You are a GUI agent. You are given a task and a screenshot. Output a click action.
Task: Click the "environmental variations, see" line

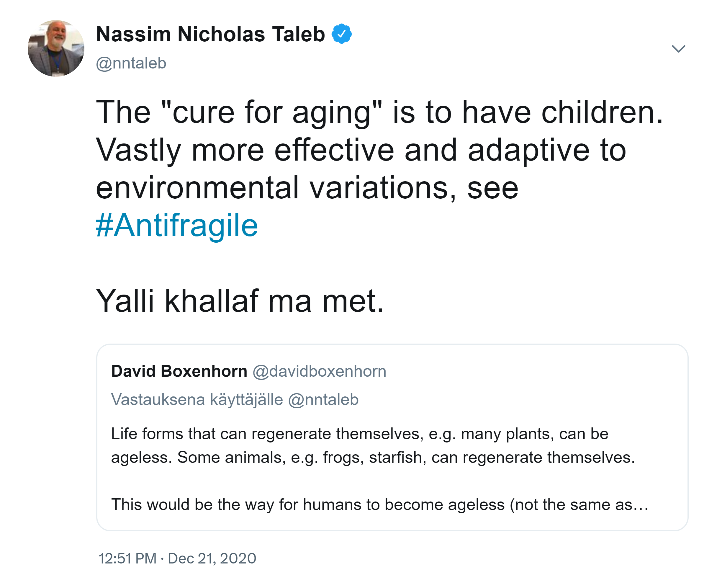[307, 188]
